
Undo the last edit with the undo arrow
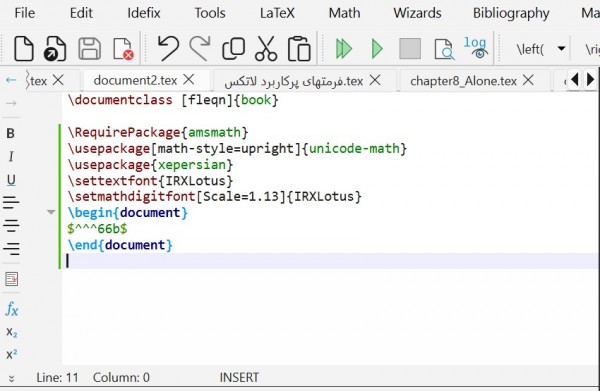coord(168,49)
